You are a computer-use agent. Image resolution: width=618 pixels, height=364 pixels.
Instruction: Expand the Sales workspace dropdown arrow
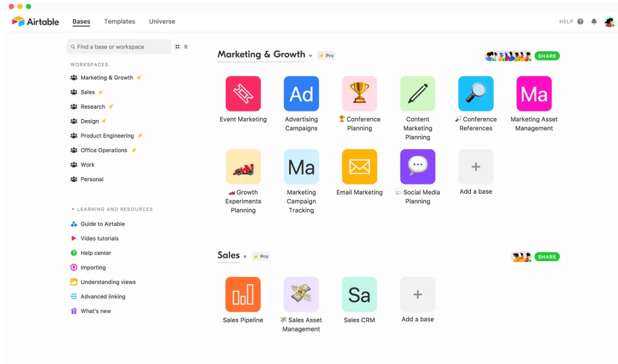click(x=245, y=257)
